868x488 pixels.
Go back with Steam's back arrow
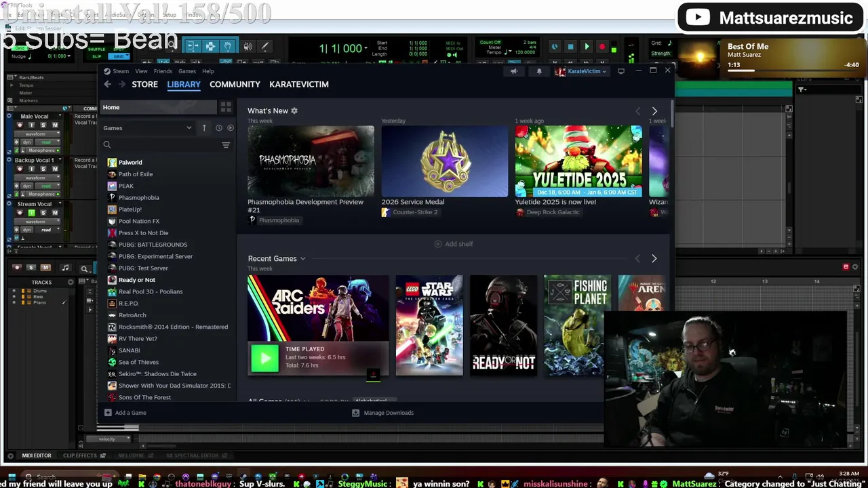click(107, 84)
